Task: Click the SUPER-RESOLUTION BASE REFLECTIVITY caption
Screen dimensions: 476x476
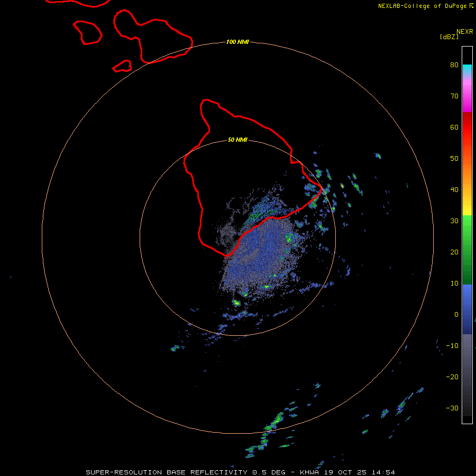Action: 167,472
